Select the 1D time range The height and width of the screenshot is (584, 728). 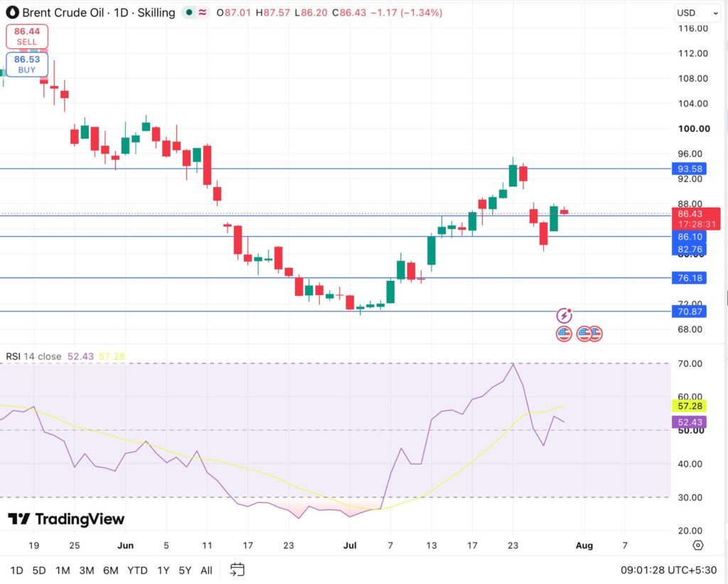tap(17, 570)
